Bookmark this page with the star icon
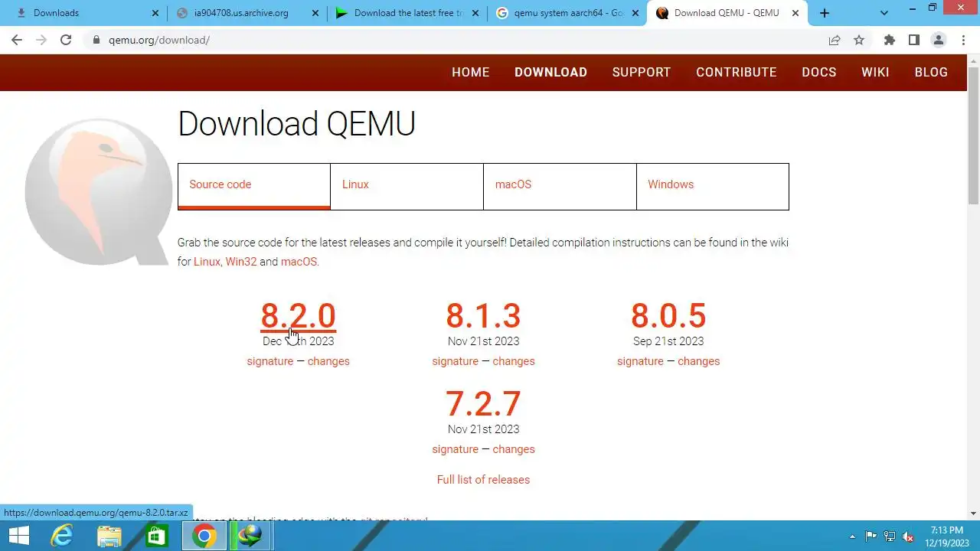This screenshot has width=980, height=551. point(859,40)
